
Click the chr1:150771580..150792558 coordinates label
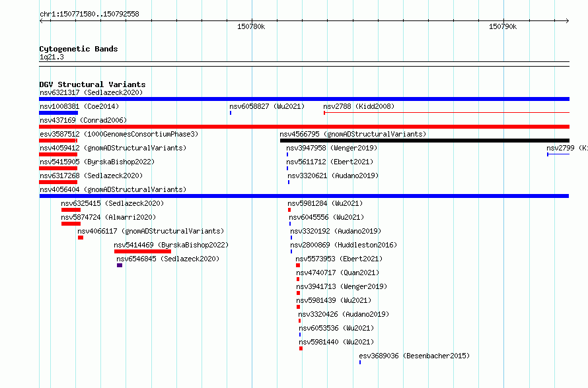point(89,14)
